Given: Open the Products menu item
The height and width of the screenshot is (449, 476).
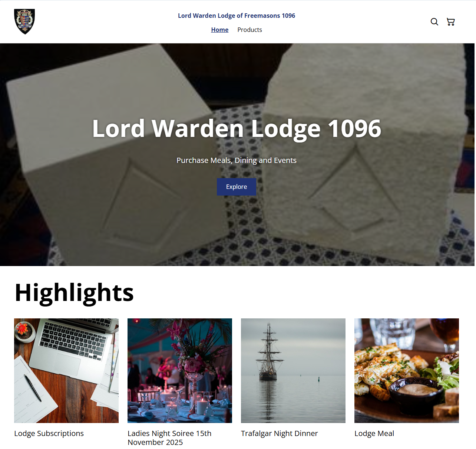Looking at the screenshot, I should (x=249, y=30).
